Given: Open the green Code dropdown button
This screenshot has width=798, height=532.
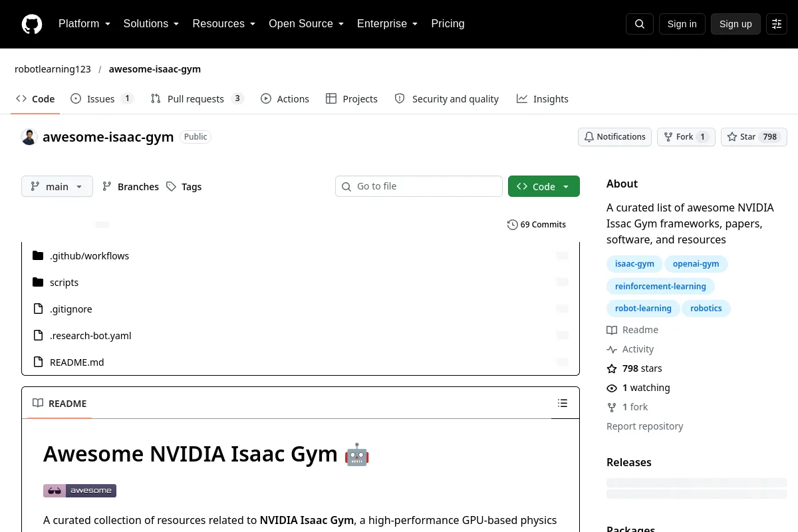Looking at the screenshot, I should pos(544,186).
